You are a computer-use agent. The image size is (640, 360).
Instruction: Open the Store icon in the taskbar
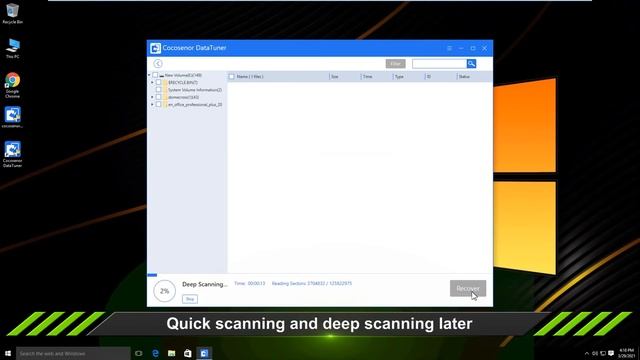pyautogui.click(x=188, y=353)
